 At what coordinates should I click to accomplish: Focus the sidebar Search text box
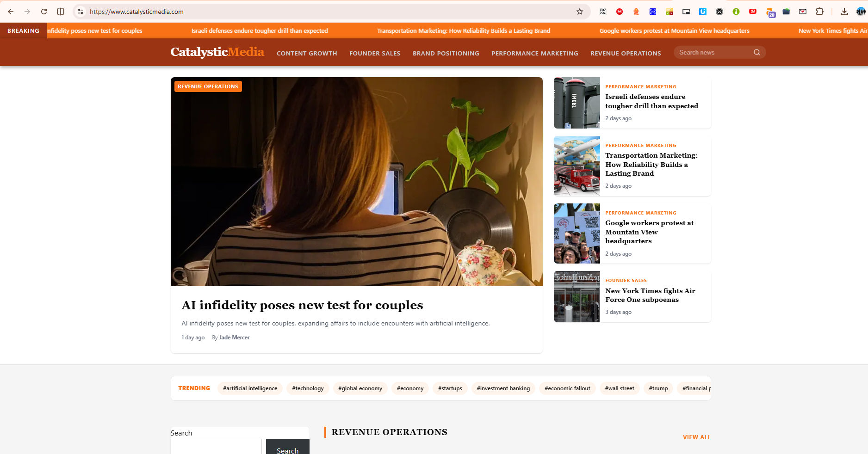tap(216, 447)
